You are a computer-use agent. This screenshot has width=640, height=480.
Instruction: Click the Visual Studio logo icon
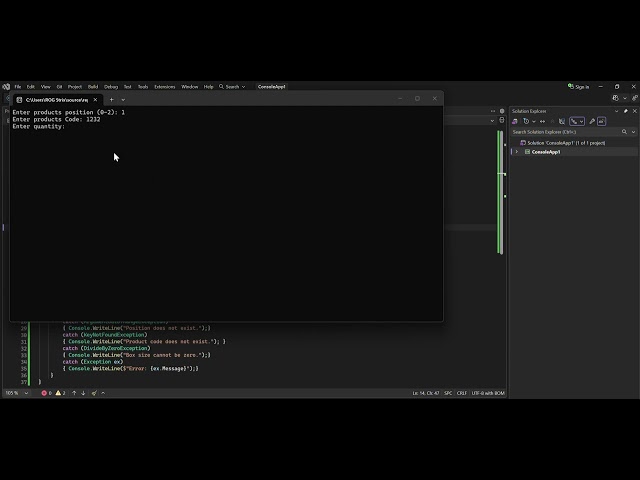click(x=6, y=87)
